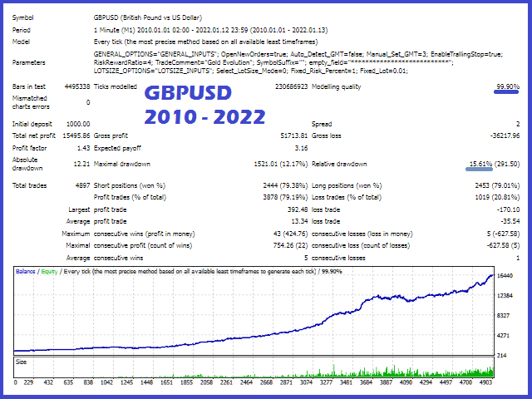Click the chart axis value "4271"
The image size is (532, 399).
point(503,336)
